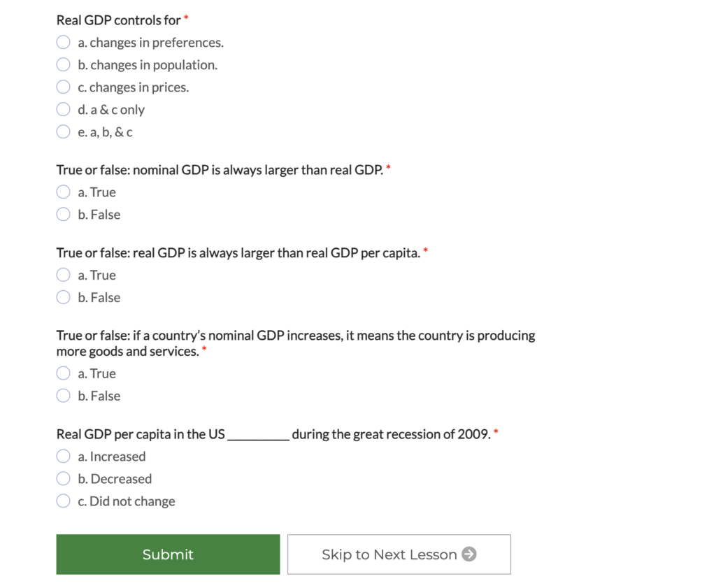Select 'a. changes in preferences' radio option

pos(64,43)
